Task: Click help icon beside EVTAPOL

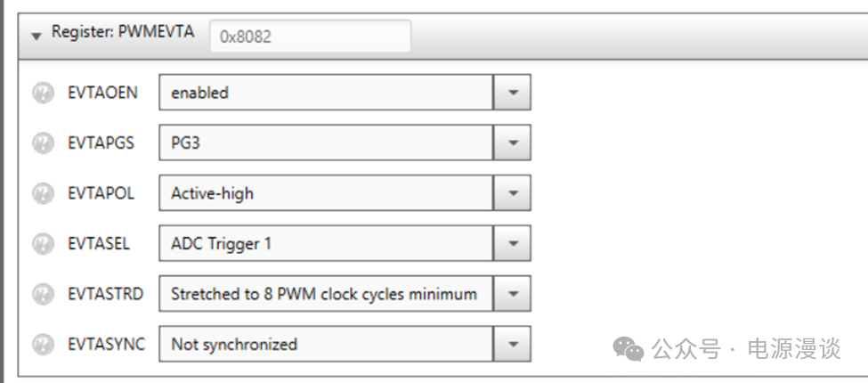Action: [x=43, y=193]
